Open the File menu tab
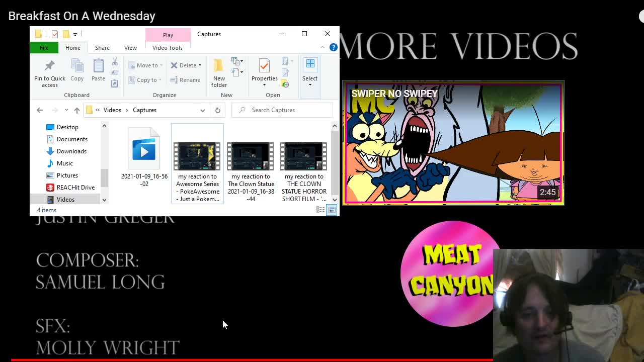This screenshot has height=362, width=644. [44, 48]
